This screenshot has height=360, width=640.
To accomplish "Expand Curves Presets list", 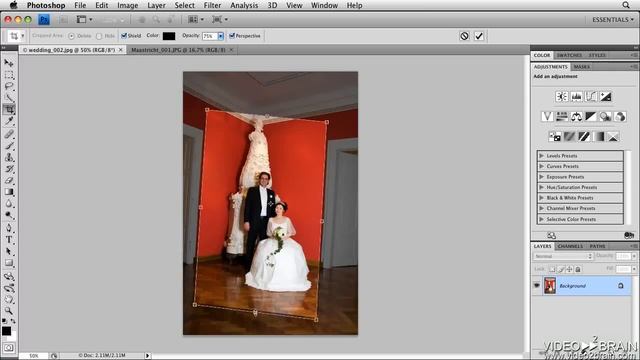I will point(541,167).
